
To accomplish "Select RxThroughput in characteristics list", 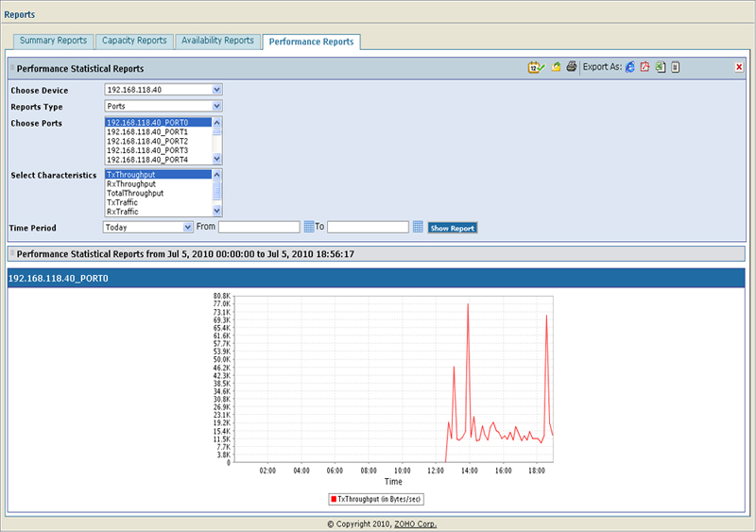I will (130, 184).
